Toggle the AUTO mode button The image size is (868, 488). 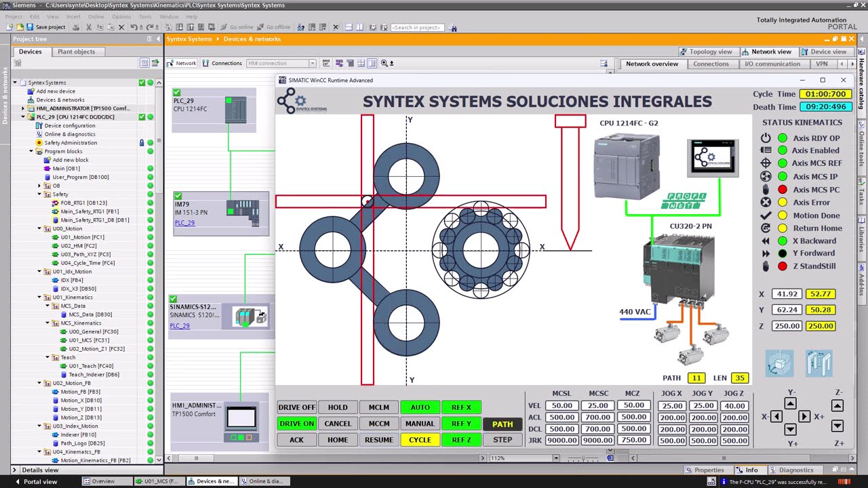pyautogui.click(x=420, y=407)
